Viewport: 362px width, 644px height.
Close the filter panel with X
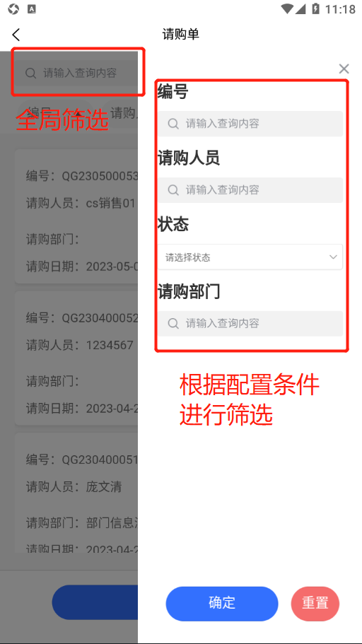[344, 69]
